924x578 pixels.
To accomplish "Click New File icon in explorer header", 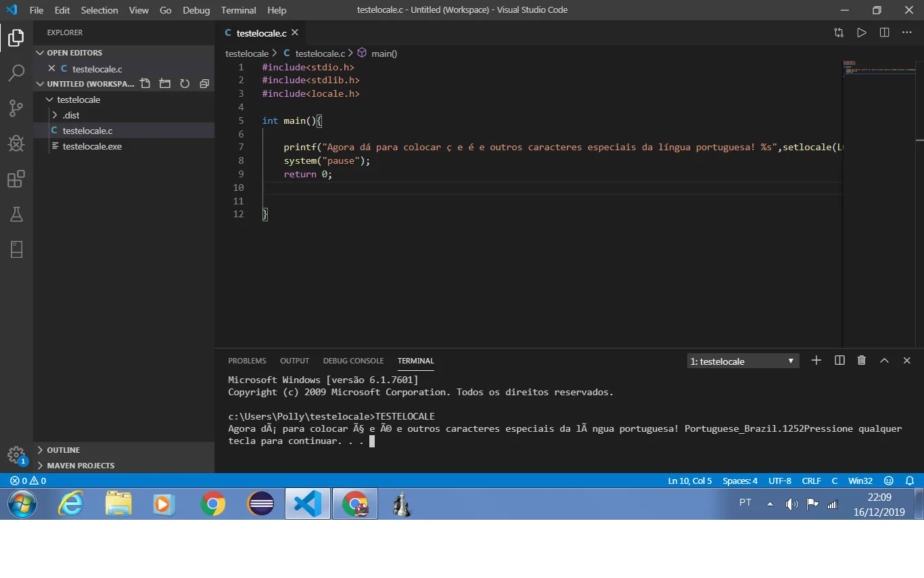I will point(145,84).
